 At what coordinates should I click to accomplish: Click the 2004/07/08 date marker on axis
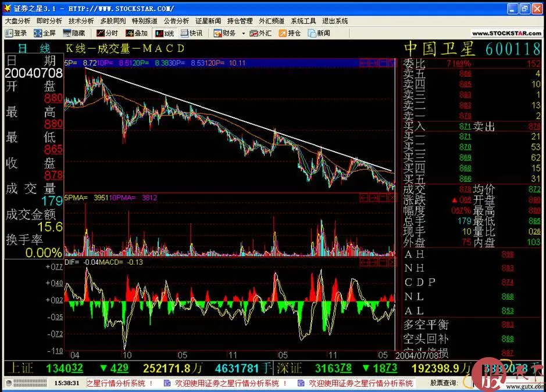417,355
